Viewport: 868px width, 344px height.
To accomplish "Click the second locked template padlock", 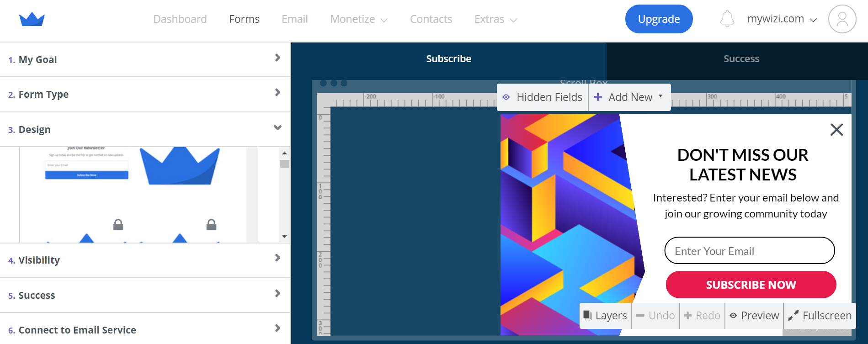I will click(211, 224).
